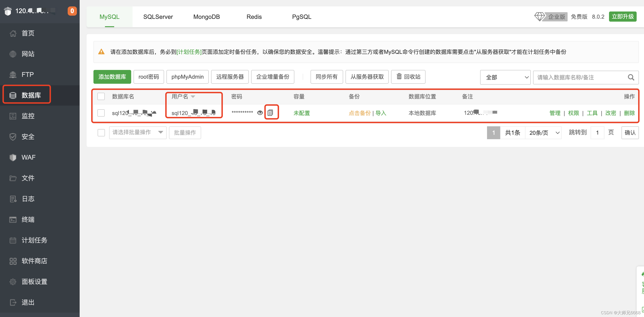
Task: Select the 数据库 database icon
Action: coord(13,95)
